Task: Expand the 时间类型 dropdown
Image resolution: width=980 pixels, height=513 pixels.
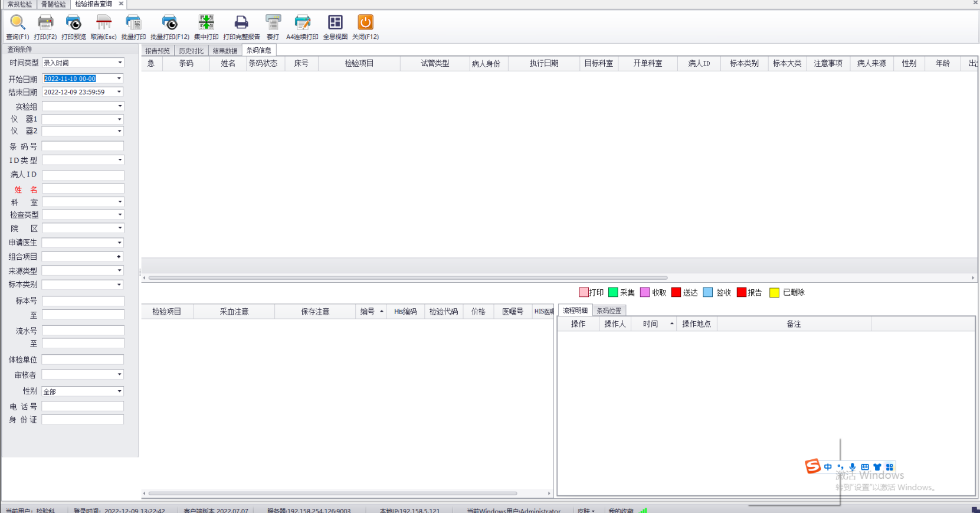Action: click(120, 63)
